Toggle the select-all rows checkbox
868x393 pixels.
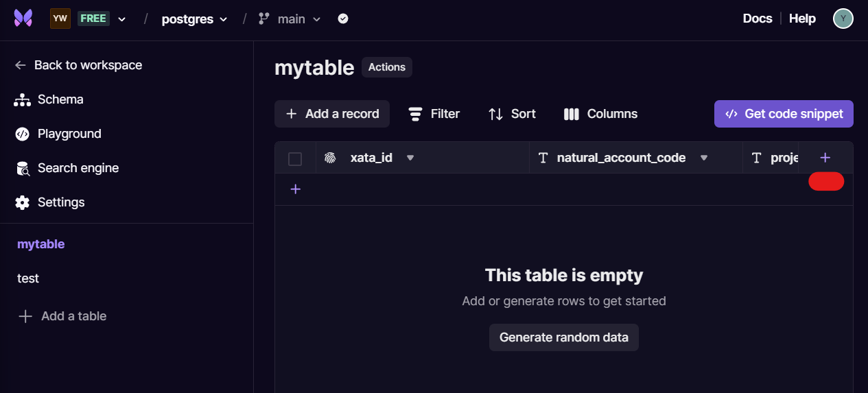tap(295, 159)
